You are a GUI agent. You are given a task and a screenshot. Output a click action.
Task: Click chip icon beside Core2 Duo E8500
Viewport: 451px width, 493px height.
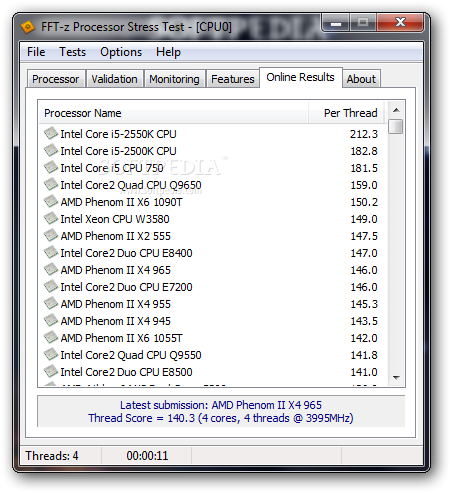pos(51,371)
